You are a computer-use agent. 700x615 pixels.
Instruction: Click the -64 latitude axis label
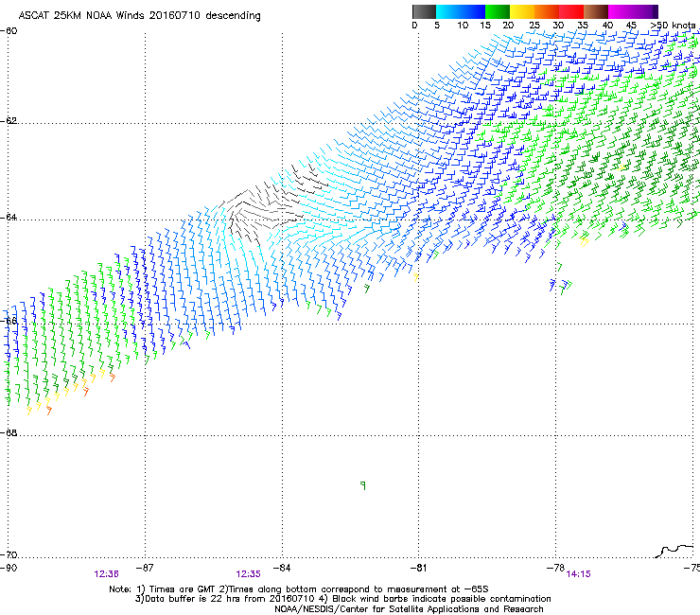tap(9, 218)
